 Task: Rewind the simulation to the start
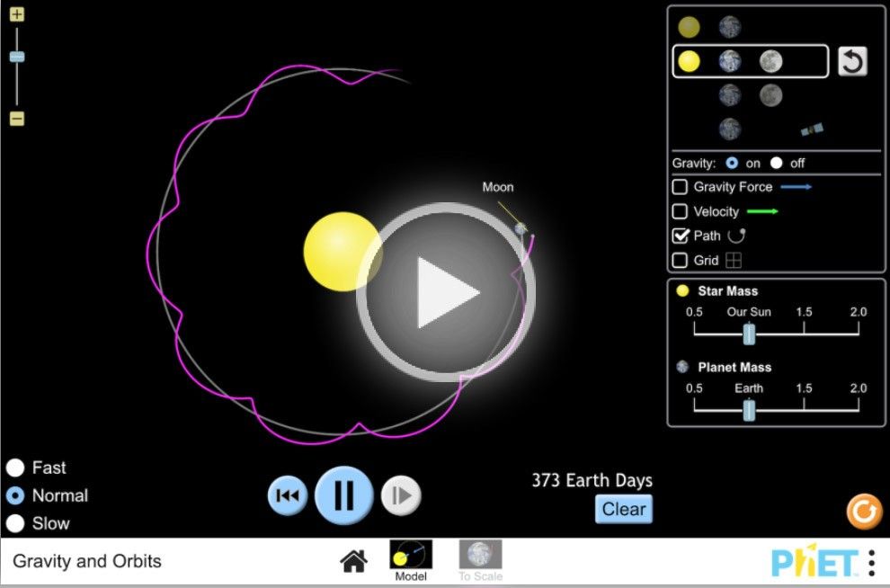click(287, 495)
